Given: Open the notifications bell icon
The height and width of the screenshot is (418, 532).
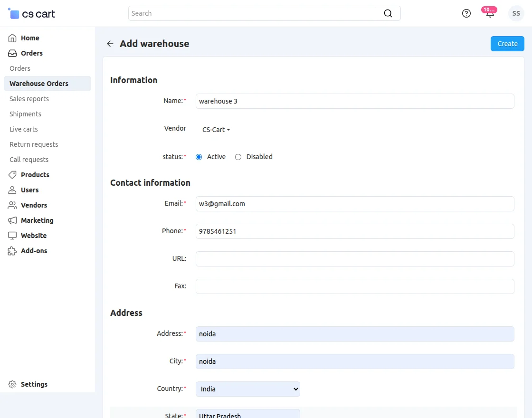Looking at the screenshot, I should click(x=490, y=13).
